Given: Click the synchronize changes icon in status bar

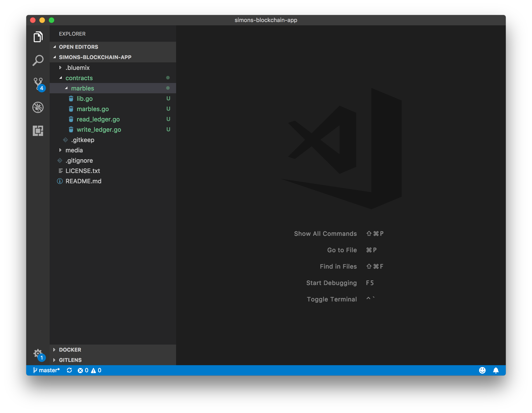Looking at the screenshot, I should click(69, 370).
